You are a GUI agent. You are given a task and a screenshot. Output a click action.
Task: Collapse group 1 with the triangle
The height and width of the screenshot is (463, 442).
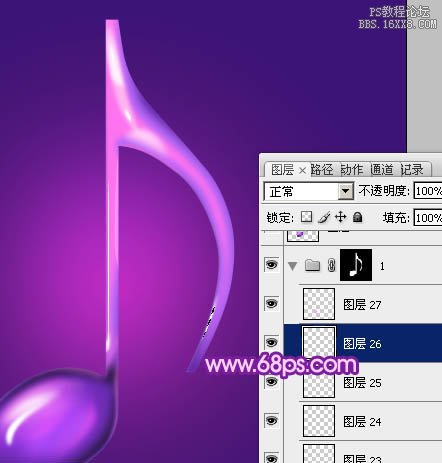tap(292, 266)
